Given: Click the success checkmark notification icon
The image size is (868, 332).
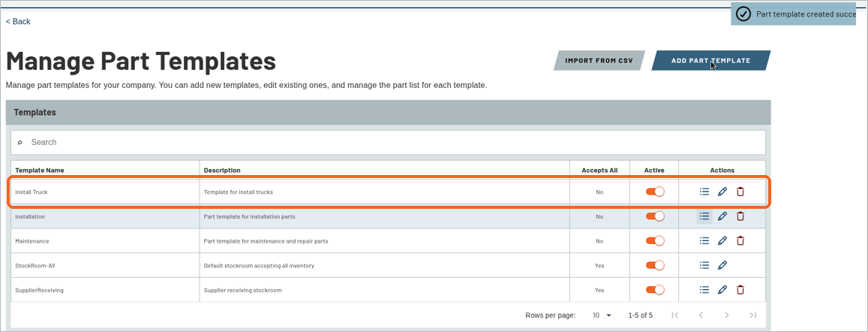Looking at the screenshot, I should pyautogui.click(x=743, y=14).
